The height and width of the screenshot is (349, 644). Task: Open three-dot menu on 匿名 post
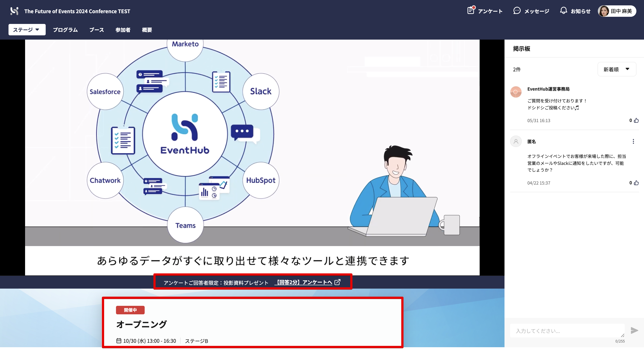pyautogui.click(x=633, y=141)
